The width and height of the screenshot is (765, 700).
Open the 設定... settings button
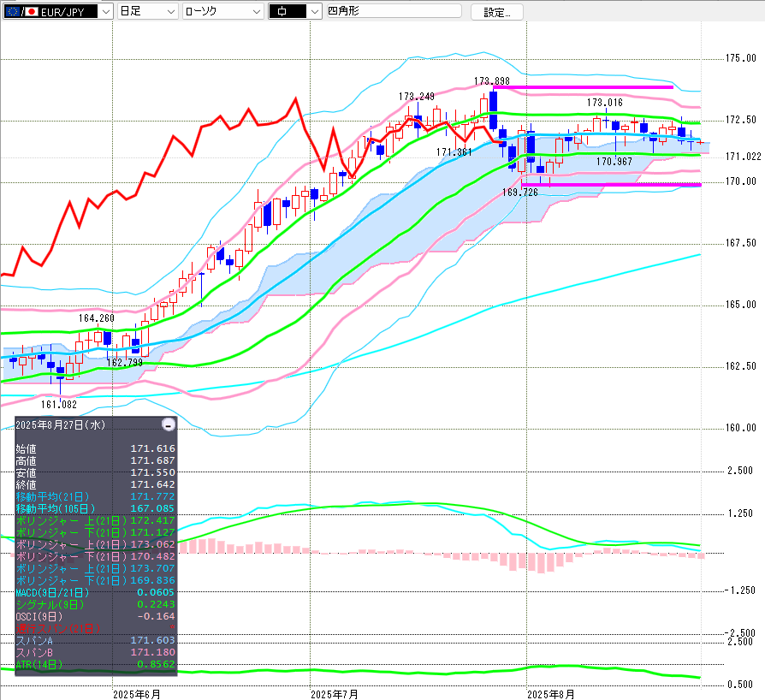(496, 12)
